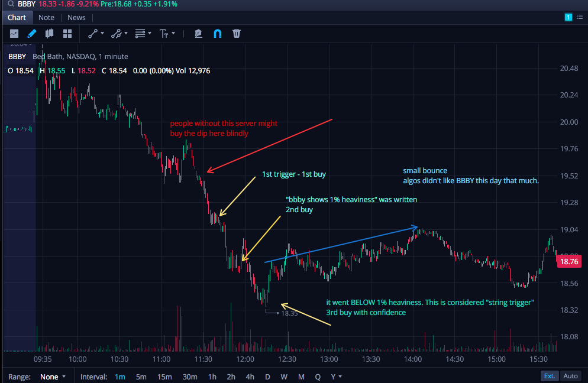Click the pen-nib drawing settings icon
The width and height of the screenshot is (588, 383).
[x=198, y=34]
